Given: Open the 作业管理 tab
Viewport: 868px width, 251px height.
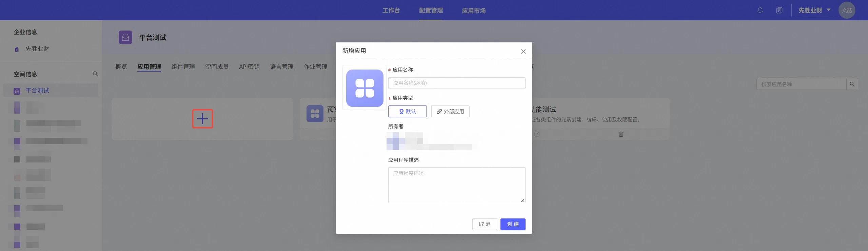Looking at the screenshot, I should coord(316,67).
